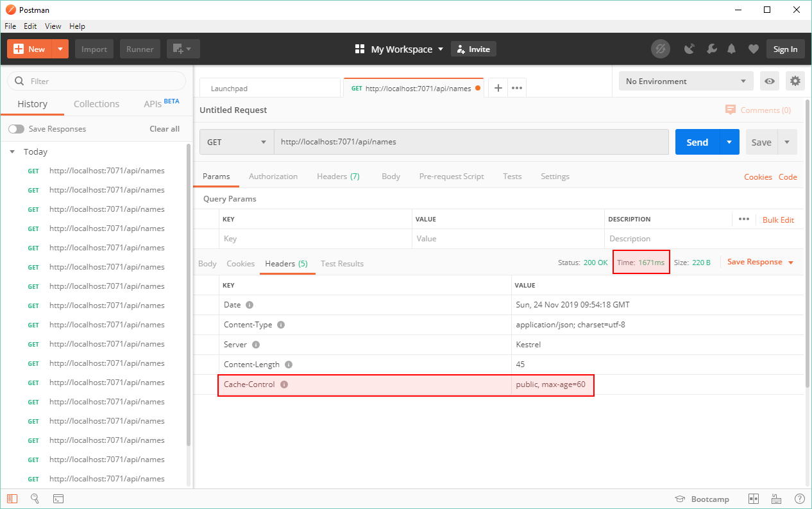This screenshot has width=812, height=509.
Task: Add a new request tab
Action: click(x=498, y=88)
